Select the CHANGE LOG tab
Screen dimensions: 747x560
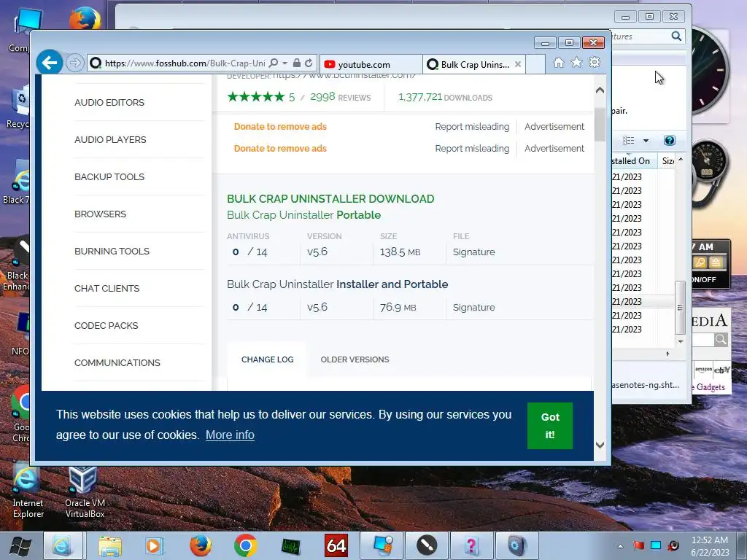(267, 359)
